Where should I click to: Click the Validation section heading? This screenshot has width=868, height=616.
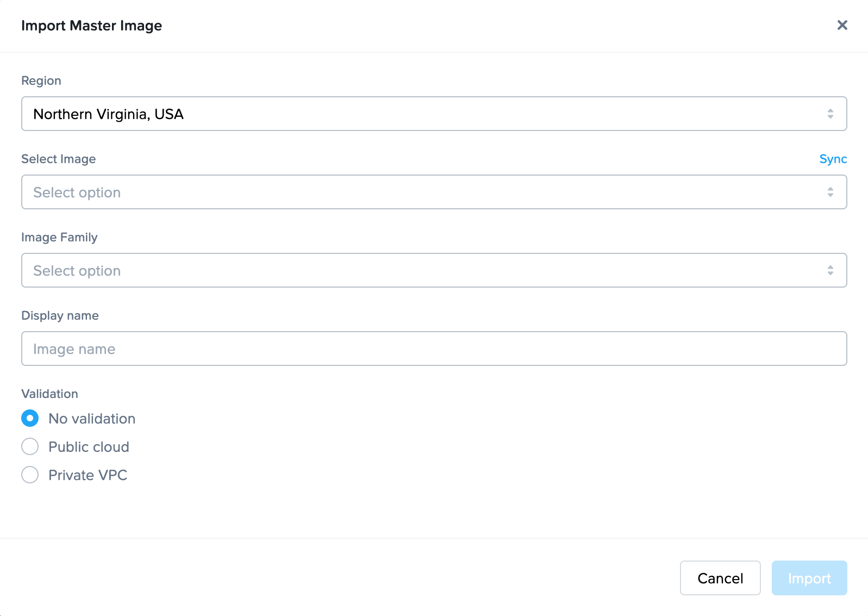(x=49, y=394)
